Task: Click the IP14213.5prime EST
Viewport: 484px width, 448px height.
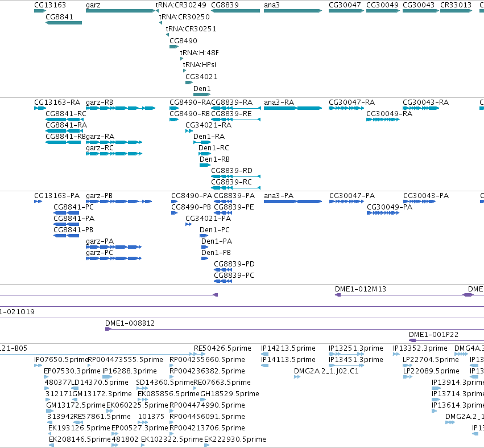Action: tap(264, 354)
